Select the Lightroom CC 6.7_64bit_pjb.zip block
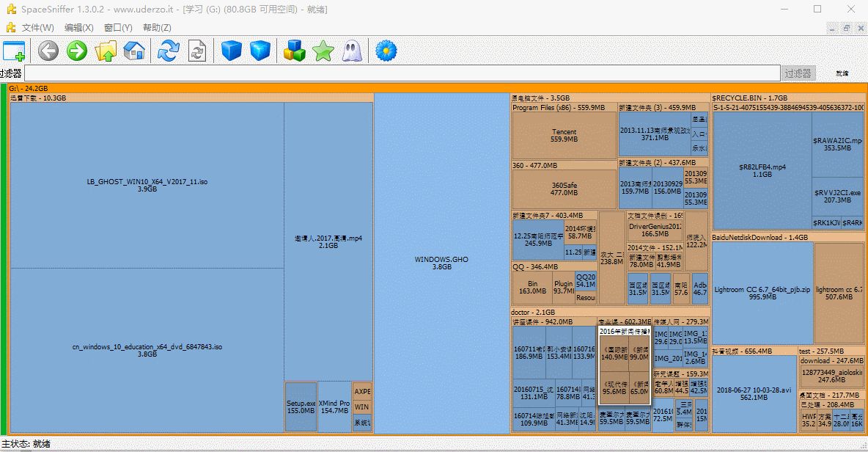The height and width of the screenshot is (452, 868). (762, 293)
